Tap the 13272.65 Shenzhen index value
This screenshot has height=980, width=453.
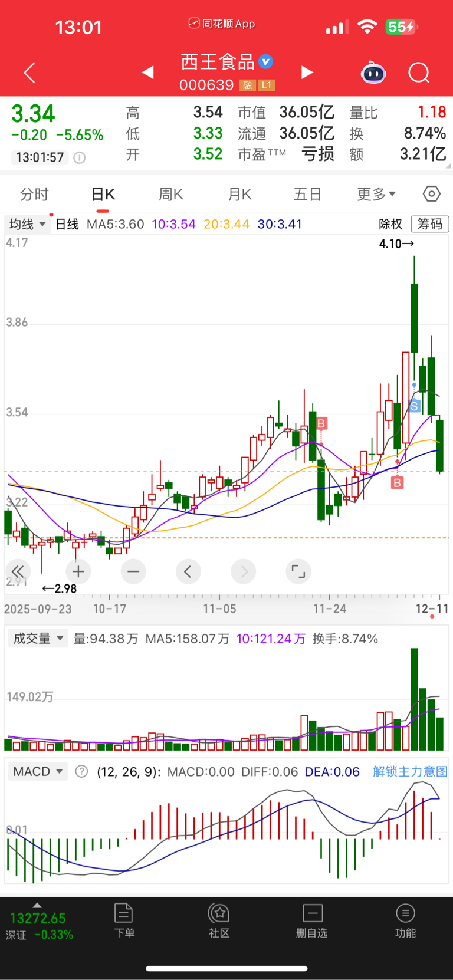point(38,918)
